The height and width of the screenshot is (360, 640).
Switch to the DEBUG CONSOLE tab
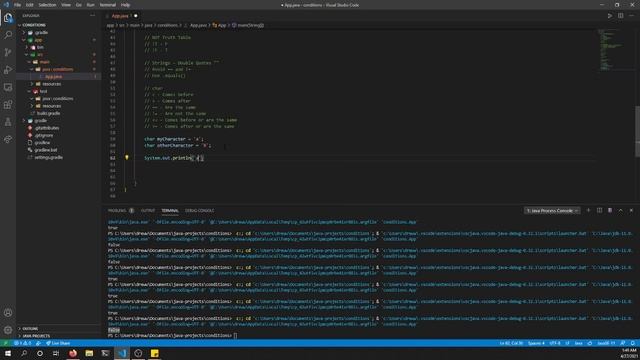click(x=199, y=211)
